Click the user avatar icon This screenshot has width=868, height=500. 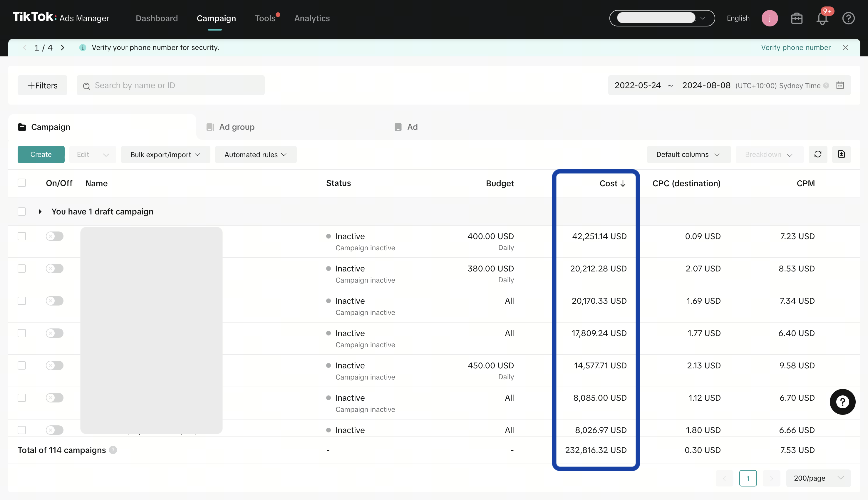[770, 19]
